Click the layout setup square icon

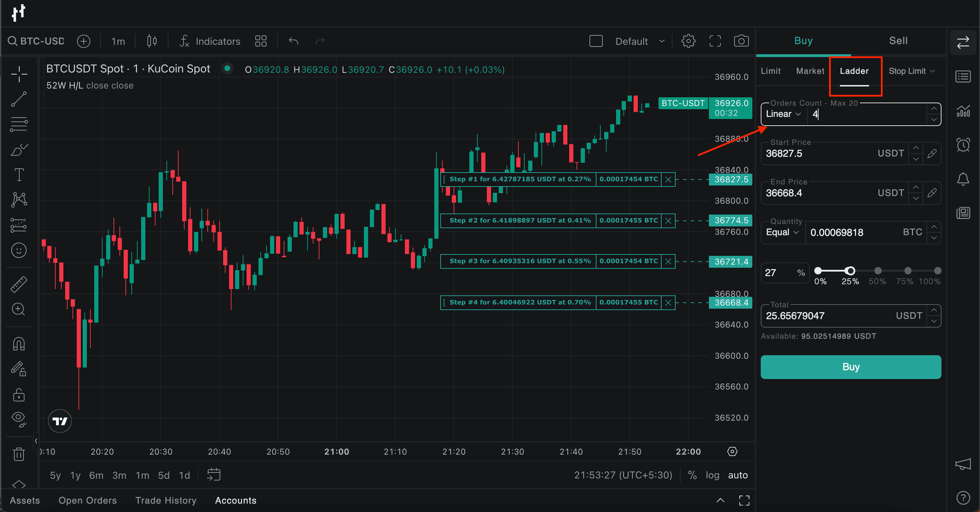coord(596,41)
